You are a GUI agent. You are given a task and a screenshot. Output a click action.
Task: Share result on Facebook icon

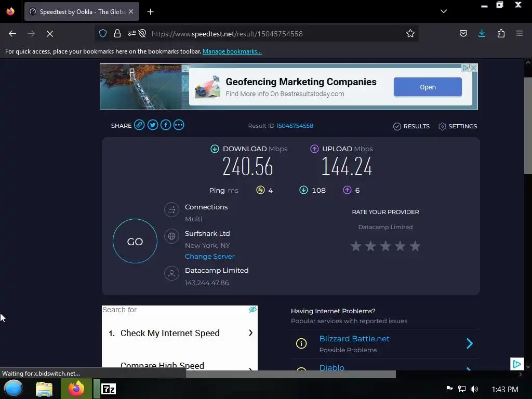(166, 125)
